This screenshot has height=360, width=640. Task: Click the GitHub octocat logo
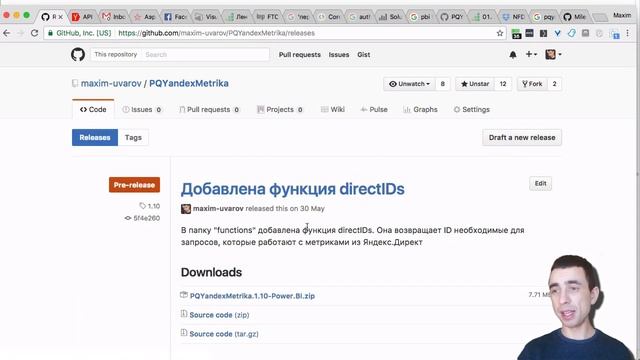coord(78,54)
